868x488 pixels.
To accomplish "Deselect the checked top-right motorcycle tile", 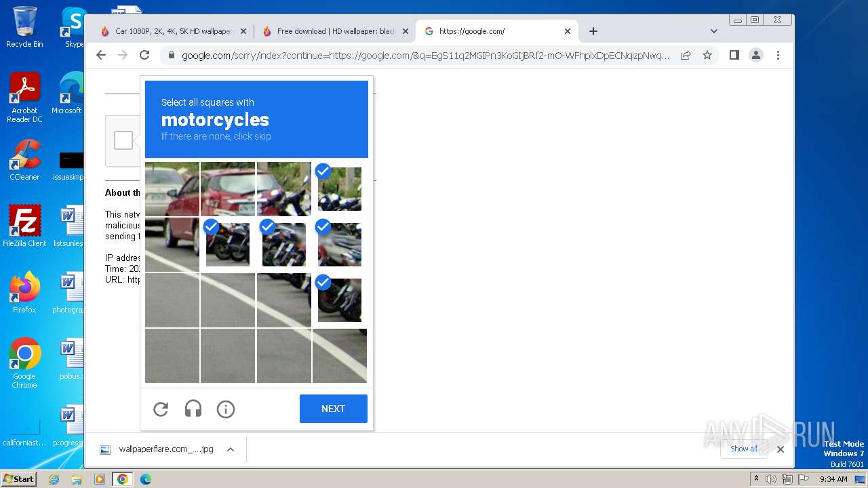I will tap(340, 189).
